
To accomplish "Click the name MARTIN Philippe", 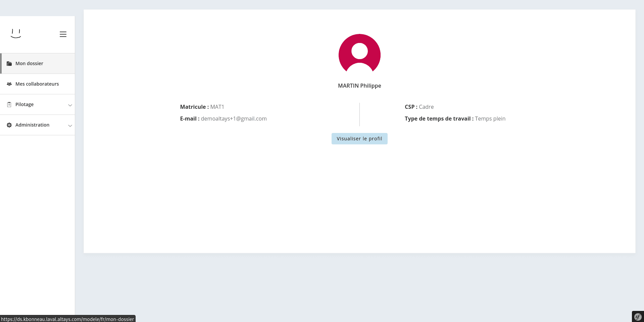I will click(359, 86).
